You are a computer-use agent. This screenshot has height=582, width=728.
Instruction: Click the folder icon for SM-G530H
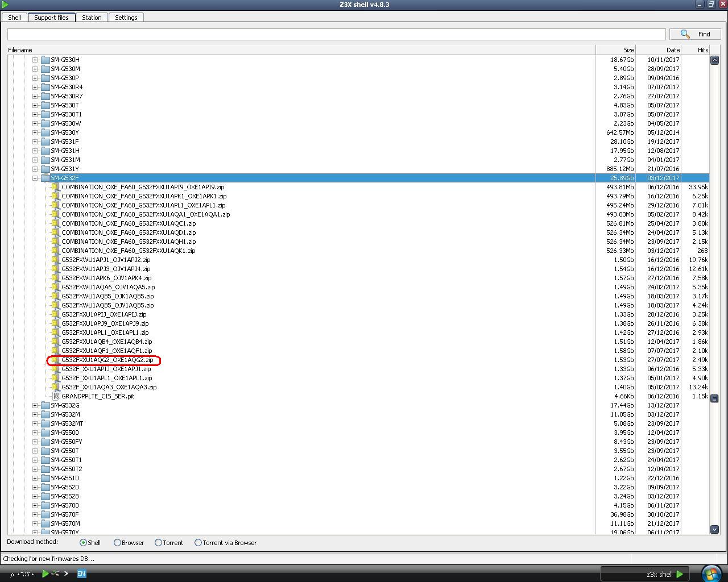click(x=45, y=60)
